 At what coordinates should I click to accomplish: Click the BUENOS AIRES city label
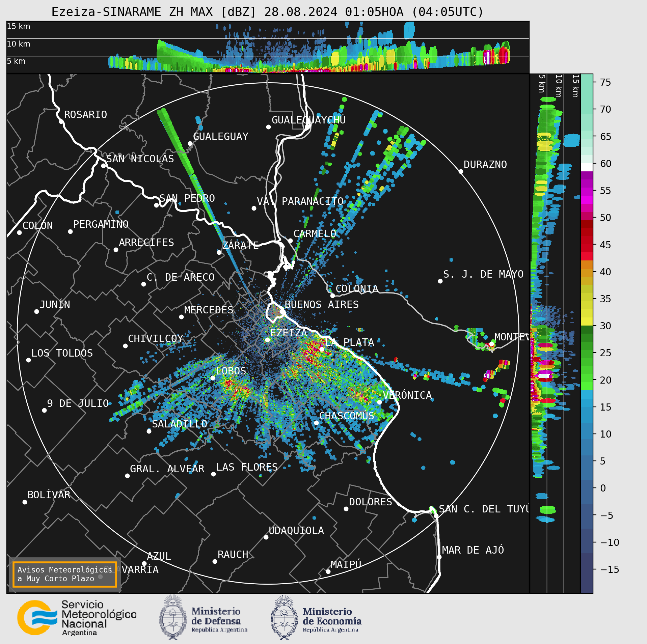click(322, 305)
